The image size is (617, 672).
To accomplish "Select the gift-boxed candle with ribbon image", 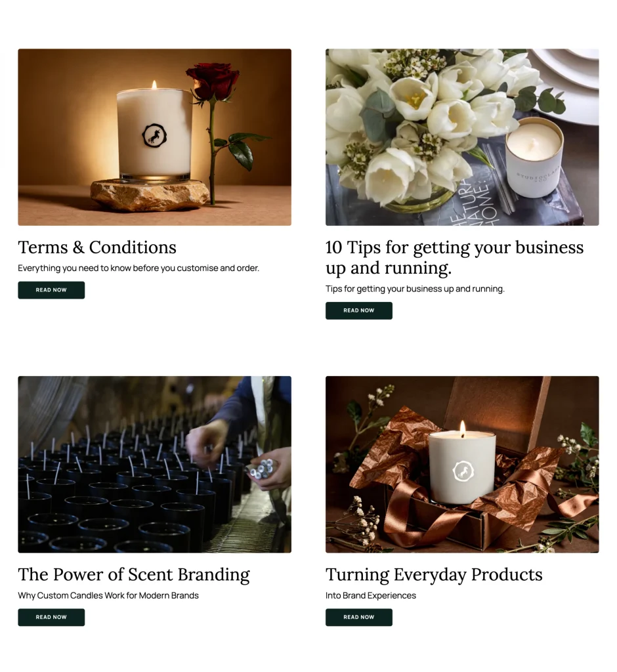I will coord(462,465).
